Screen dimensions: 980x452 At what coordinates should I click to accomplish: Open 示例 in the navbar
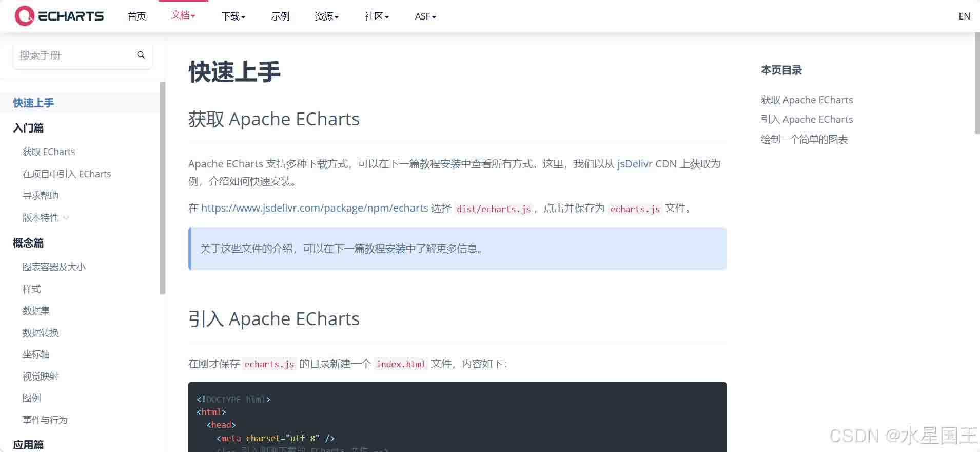click(x=280, y=16)
